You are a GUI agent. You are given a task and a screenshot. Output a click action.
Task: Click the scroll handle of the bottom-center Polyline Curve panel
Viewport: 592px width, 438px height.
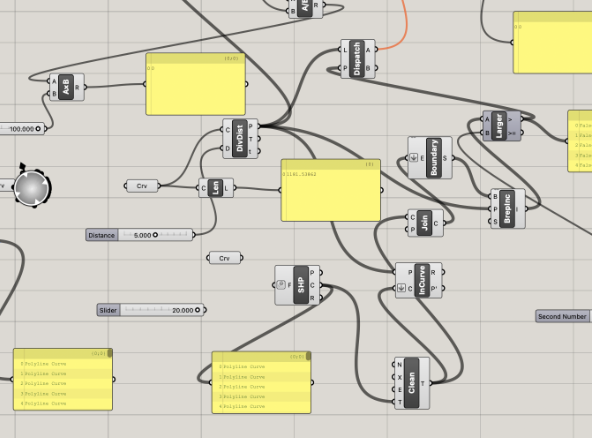coord(308,356)
